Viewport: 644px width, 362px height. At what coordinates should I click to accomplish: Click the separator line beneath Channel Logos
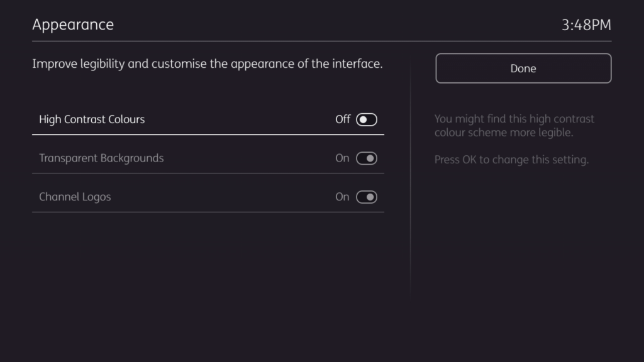tap(208, 212)
